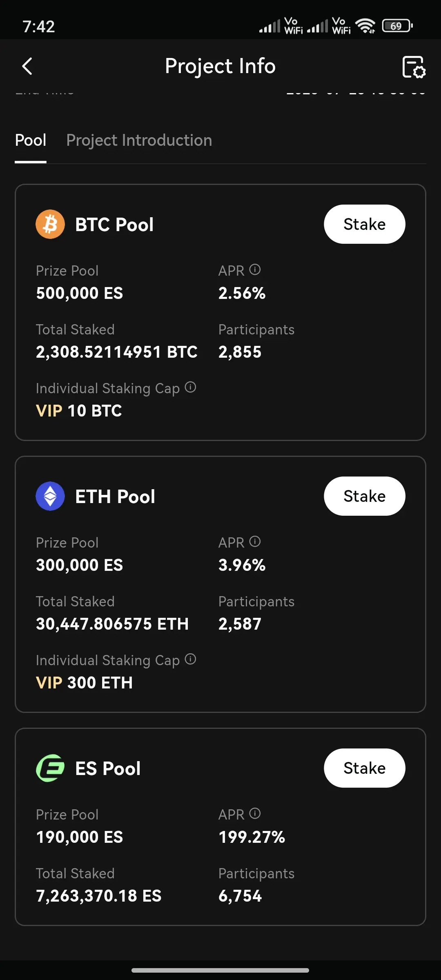This screenshot has width=441, height=980.
Task: Tap the Ethereum logo in ETH Pool
Action: (x=50, y=496)
